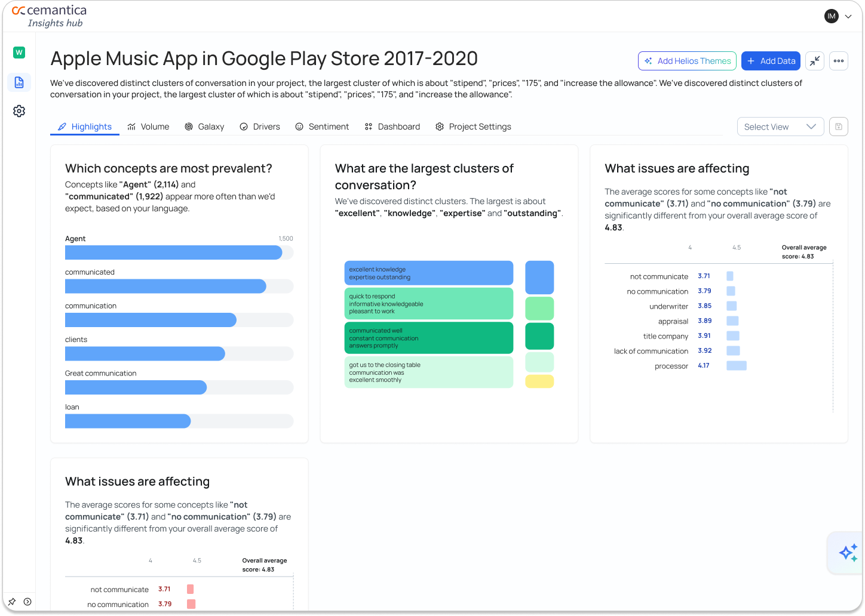Screen dimensions: 865x616
Task: Switch to the Drivers tab
Action: (260, 127)
